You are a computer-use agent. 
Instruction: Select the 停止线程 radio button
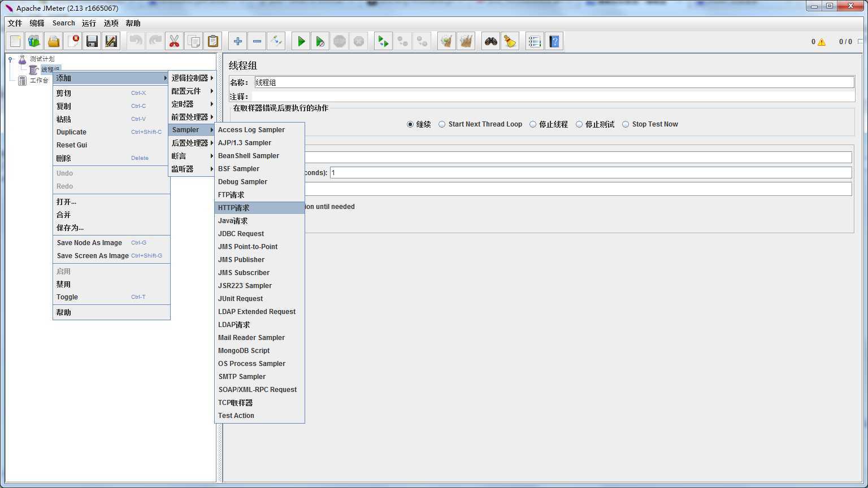click(x=533, y=124)
